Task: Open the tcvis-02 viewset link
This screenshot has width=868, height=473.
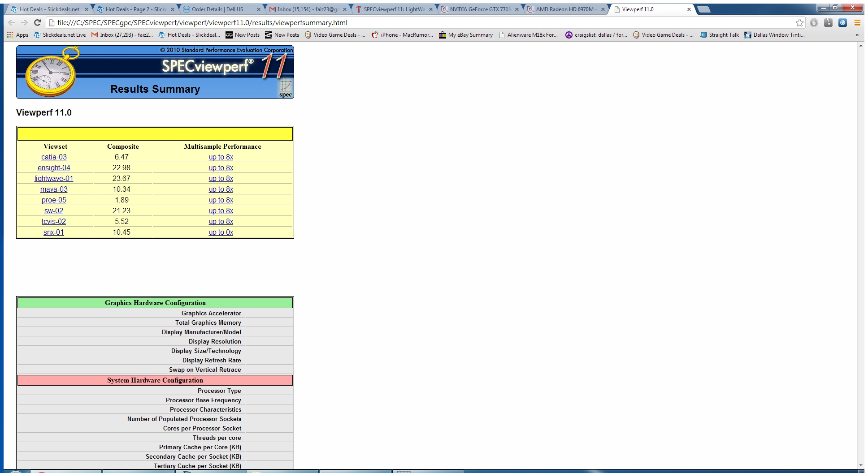Action: [x=54, y=222]
